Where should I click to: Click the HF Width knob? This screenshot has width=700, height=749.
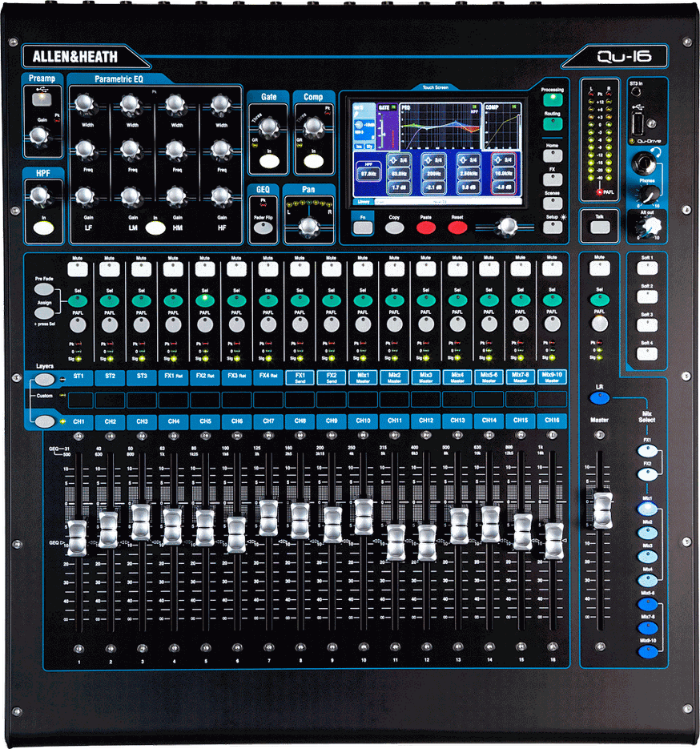pyautogui.click(x=220, y=104)
